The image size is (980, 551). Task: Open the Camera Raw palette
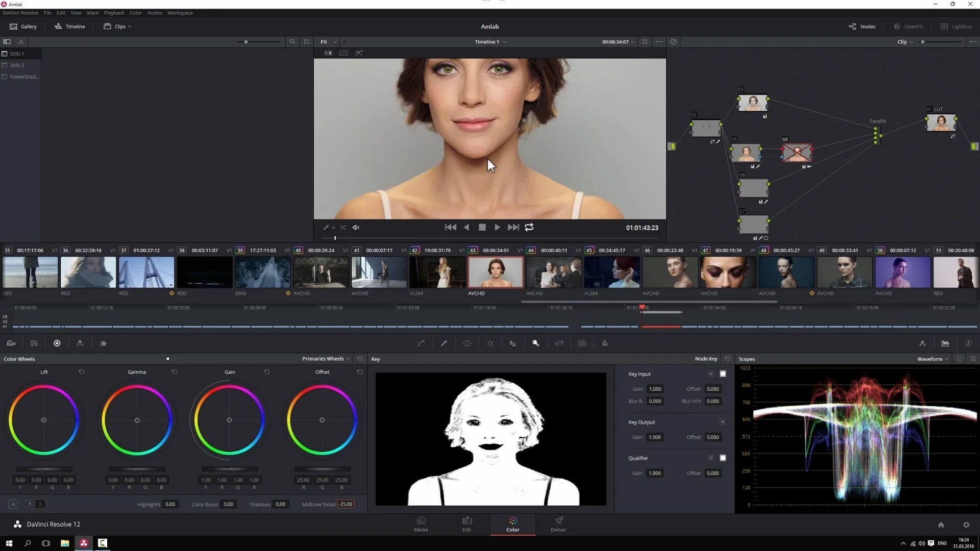click(x=10, y=343)
